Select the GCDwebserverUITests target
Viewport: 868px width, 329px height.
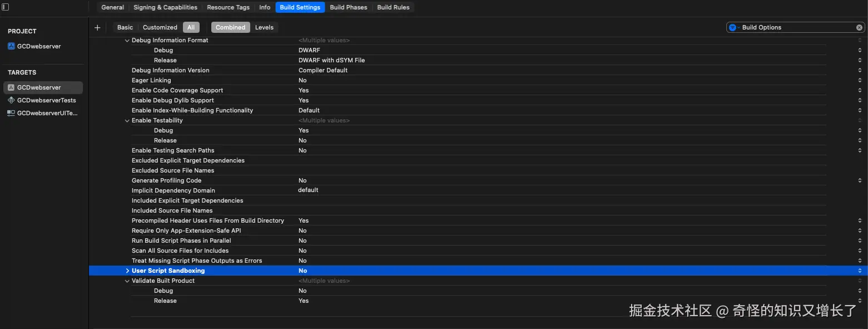pos(43,113)
